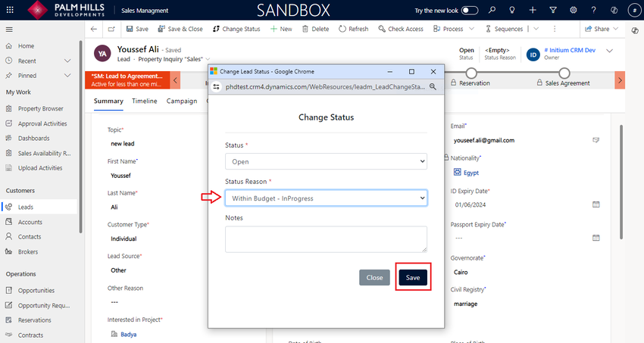Switch to the Timeline tab
Viewport: 644px width, 343px height.
coord(145,101)
